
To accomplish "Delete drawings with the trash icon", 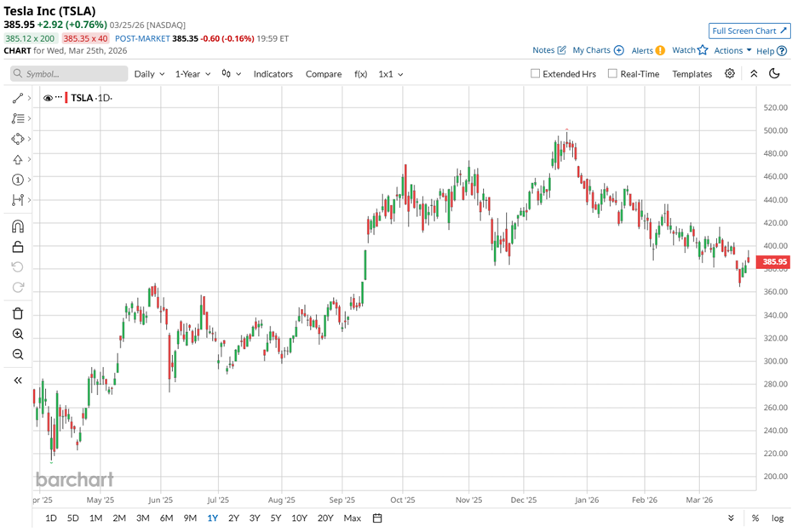I will point(17,314).
